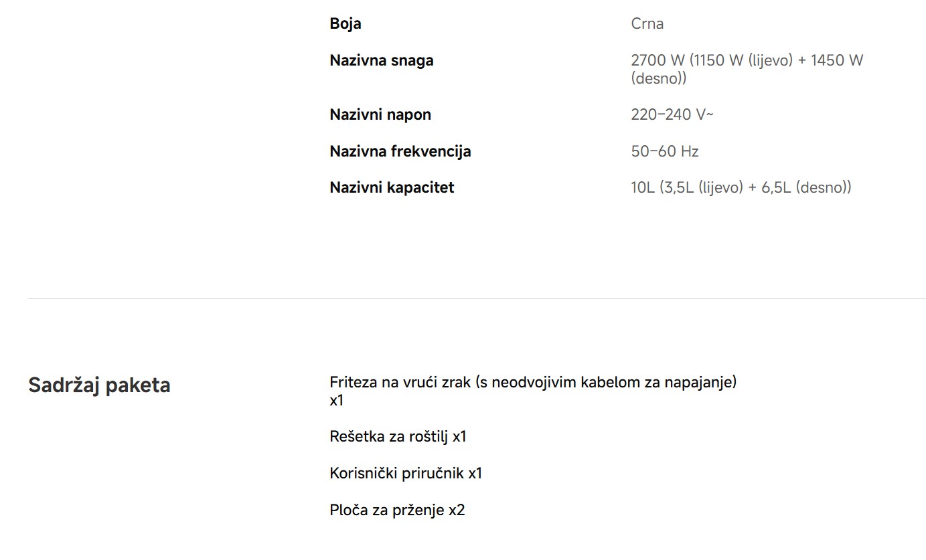Screen dimensions: 926x560
Task: Select the Crna color value text
Action: point(647,24)
